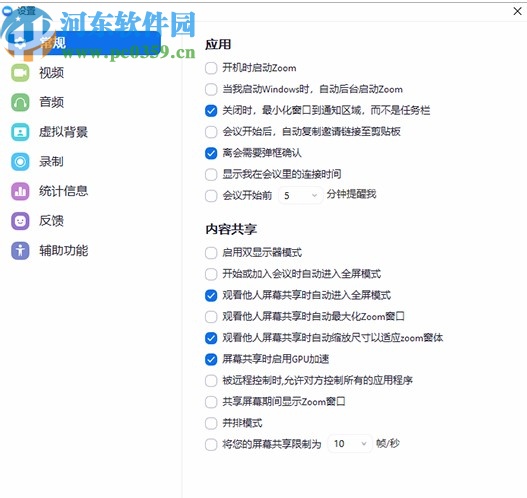
Task: Check 观看他人屏幕共享时自动最大化Zoom窗口
Action: tap(211, 317)
